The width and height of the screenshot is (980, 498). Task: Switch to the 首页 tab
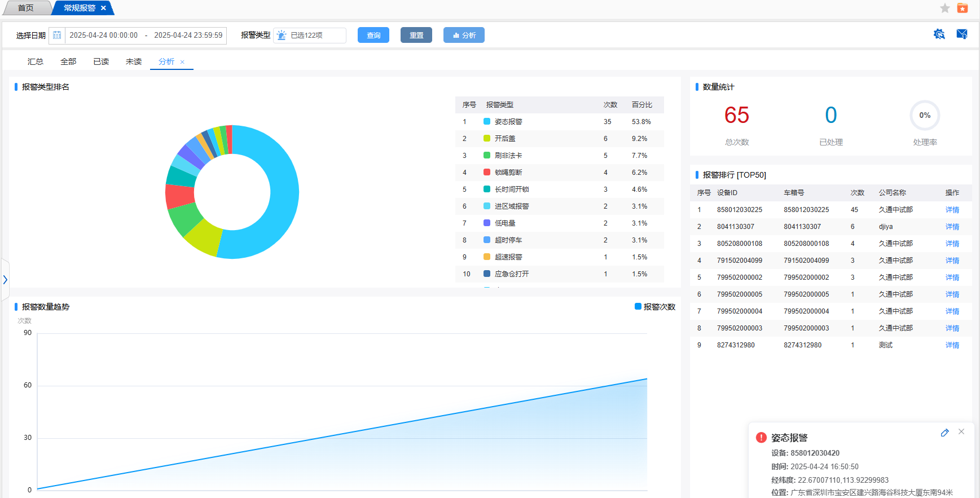(25, 8)
